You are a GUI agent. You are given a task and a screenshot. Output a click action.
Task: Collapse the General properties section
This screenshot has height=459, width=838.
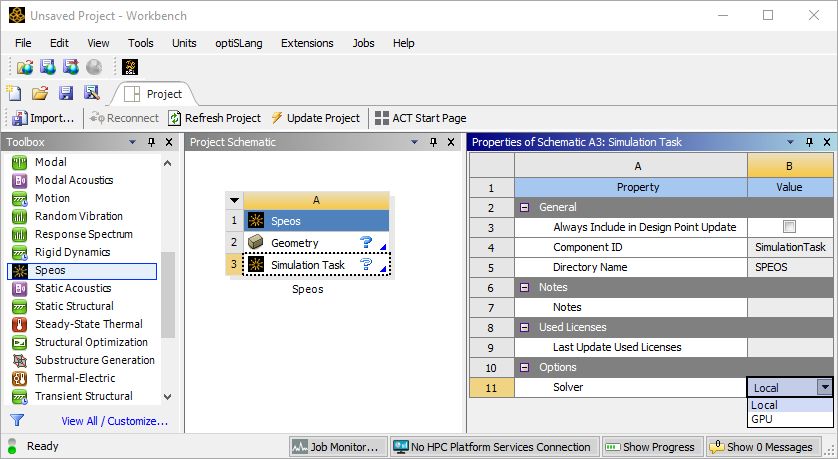[x=524, y=207]
